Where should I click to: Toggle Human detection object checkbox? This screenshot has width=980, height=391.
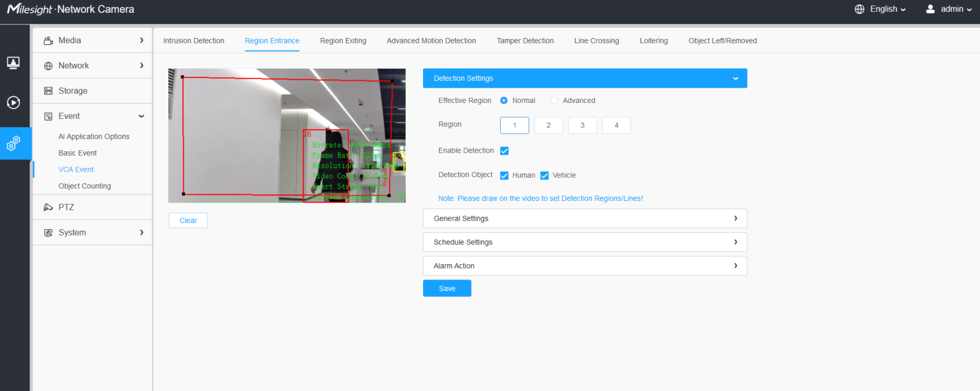point(504,175)
